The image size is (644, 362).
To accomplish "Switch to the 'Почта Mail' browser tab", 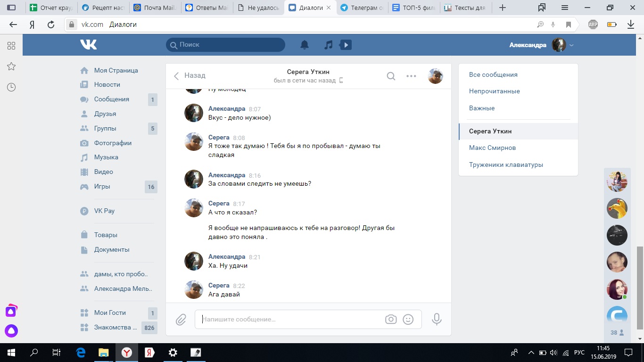I will tap(155, 8).
